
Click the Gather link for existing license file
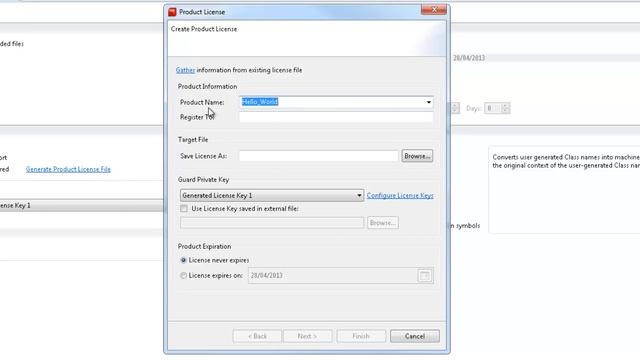click(185, 70)
